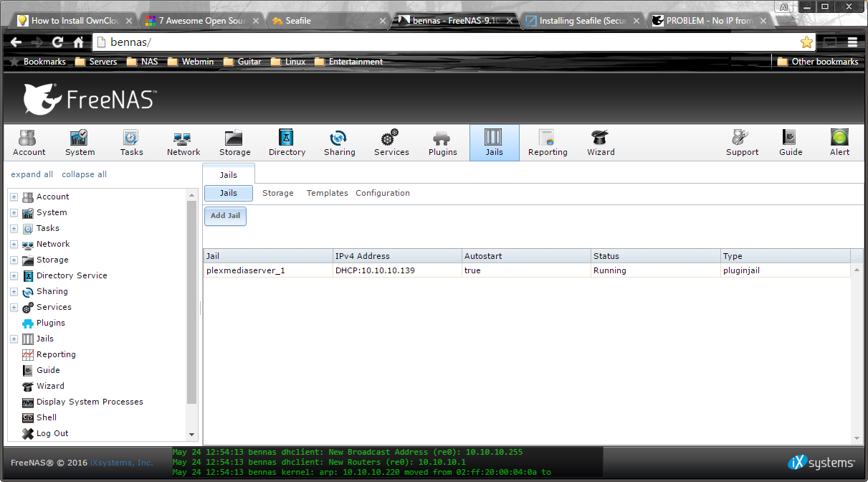Reload the page in Chrome

(58, 42)
